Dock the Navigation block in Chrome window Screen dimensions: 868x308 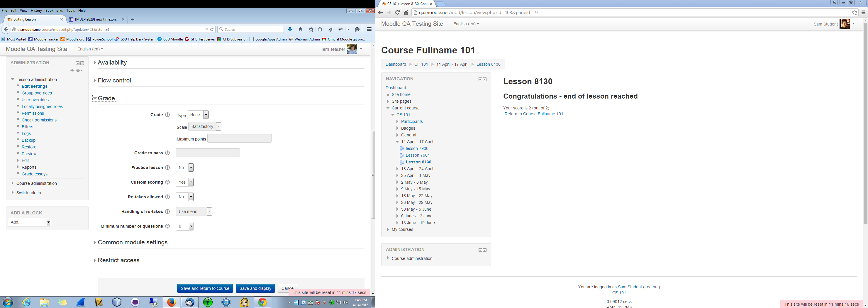485,79
